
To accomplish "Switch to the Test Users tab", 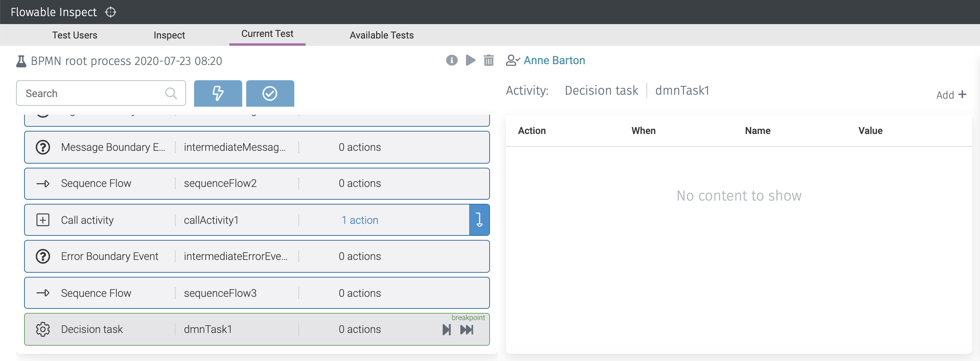I will pyautogui.click(x=75, y=35).
